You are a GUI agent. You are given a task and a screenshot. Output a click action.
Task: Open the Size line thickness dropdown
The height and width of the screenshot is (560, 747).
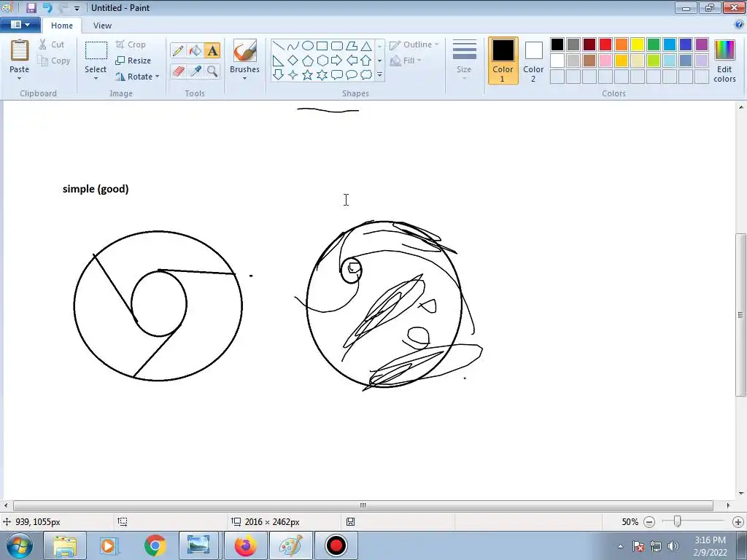click(465, 61)
